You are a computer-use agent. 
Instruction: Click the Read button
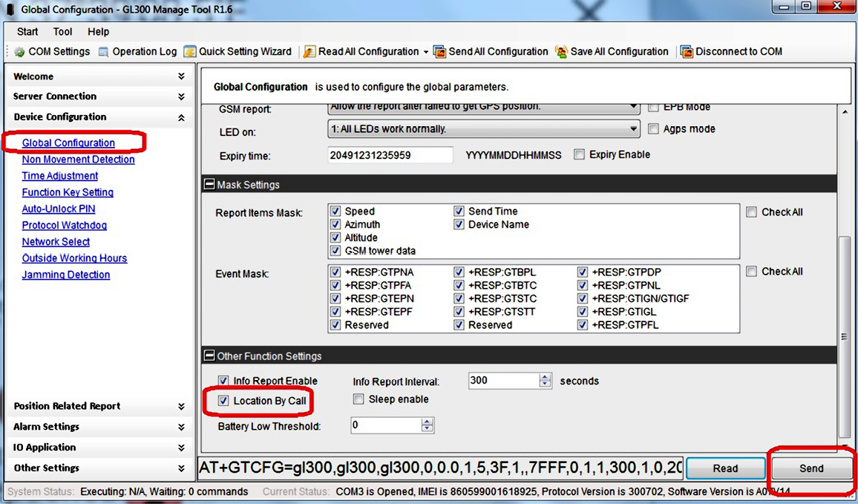coord(726,468)
